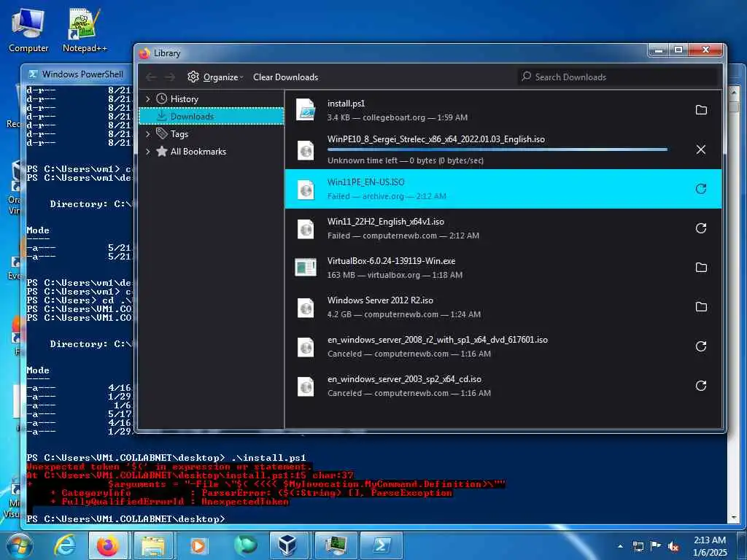747x560 pixels.
Task: Retry the Win11PE_EN-US.ISO download
Action: [701, 189]
